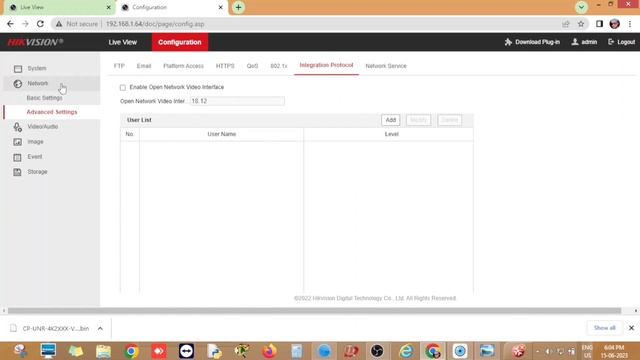Enable Open Network Video Interface checkbox
The height and width of the screenshot is (360, 640).
pyautogui.click(x=123, y=87)
